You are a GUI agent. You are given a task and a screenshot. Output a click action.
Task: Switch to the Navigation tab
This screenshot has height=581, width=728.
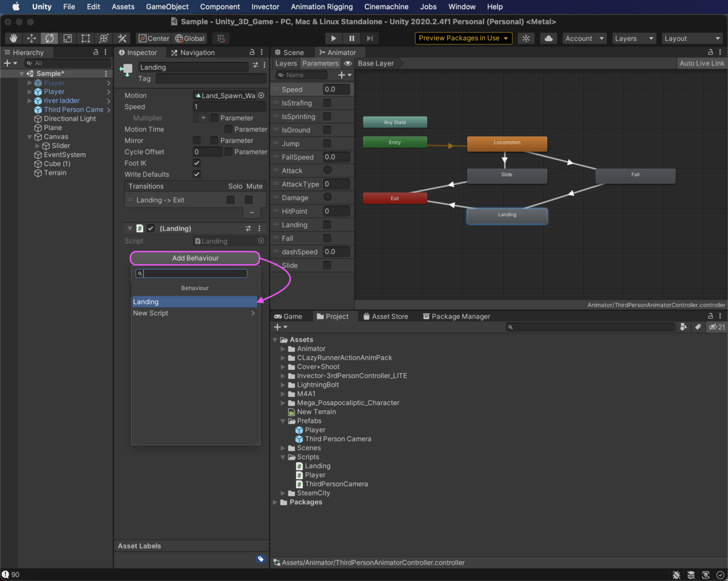193,53
